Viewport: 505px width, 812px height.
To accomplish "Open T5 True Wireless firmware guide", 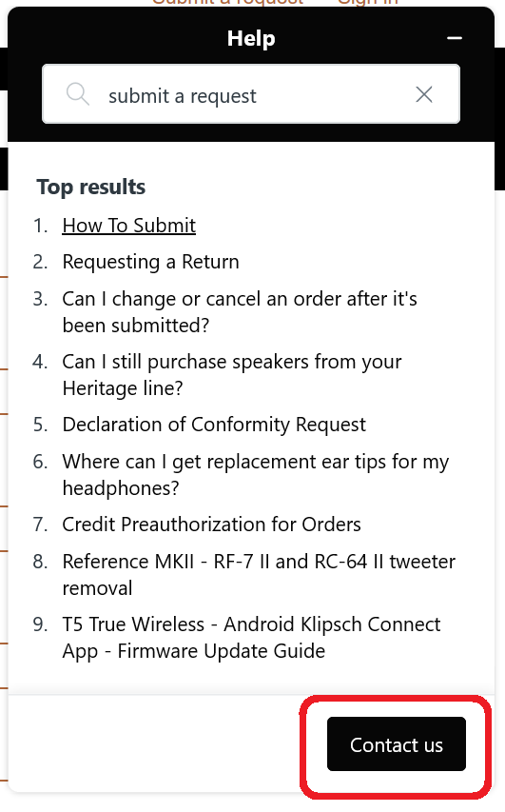I will [x=251, y=638].
